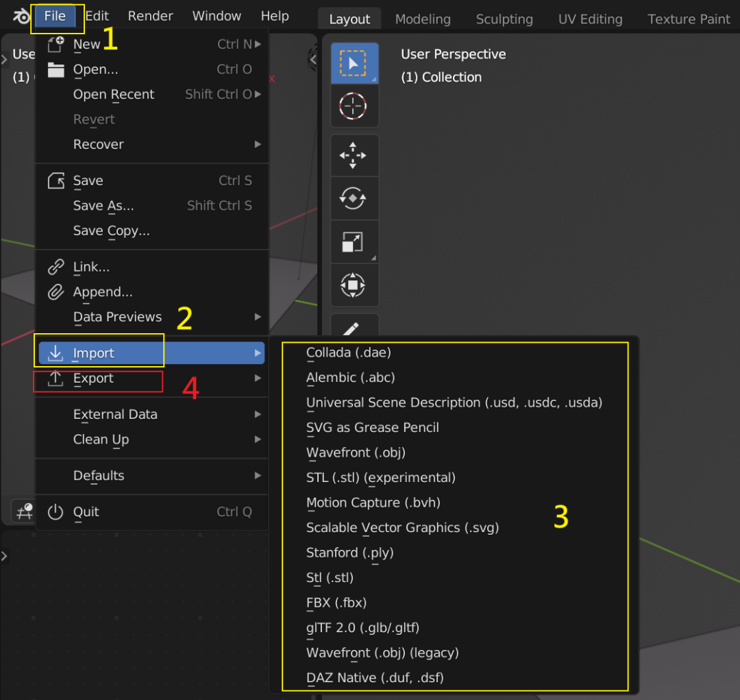This screenshot has width=740, height=700.
Task: Import Scalable Vector Graphics (.svg)
Action: point(456,528)
